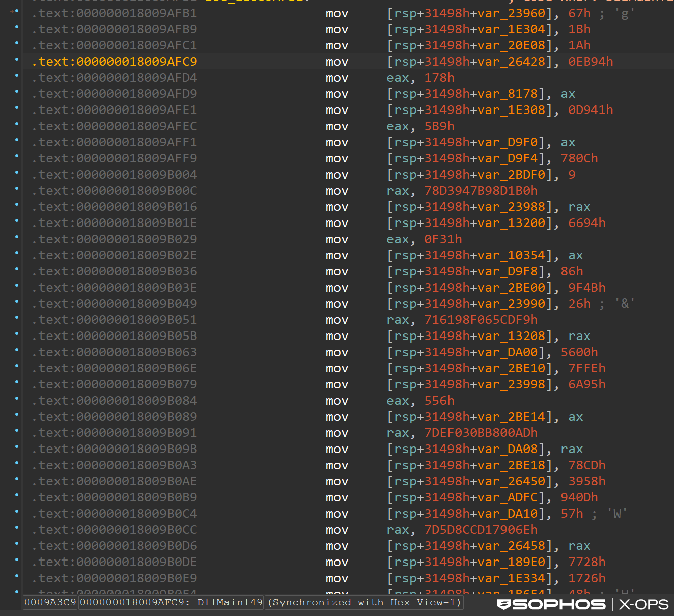Select the rax register operand at 18009B016
This screenshot has width=674, height=616.
[579, 207]
